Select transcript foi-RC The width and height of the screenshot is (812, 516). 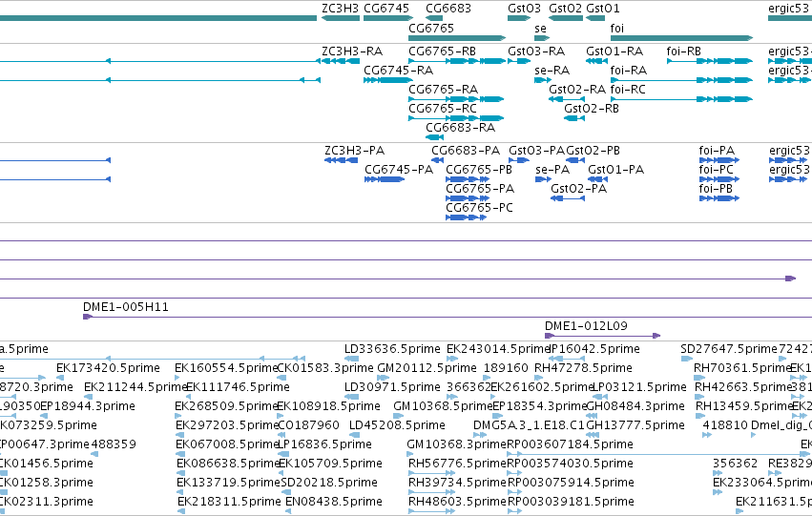click(628, 90)
